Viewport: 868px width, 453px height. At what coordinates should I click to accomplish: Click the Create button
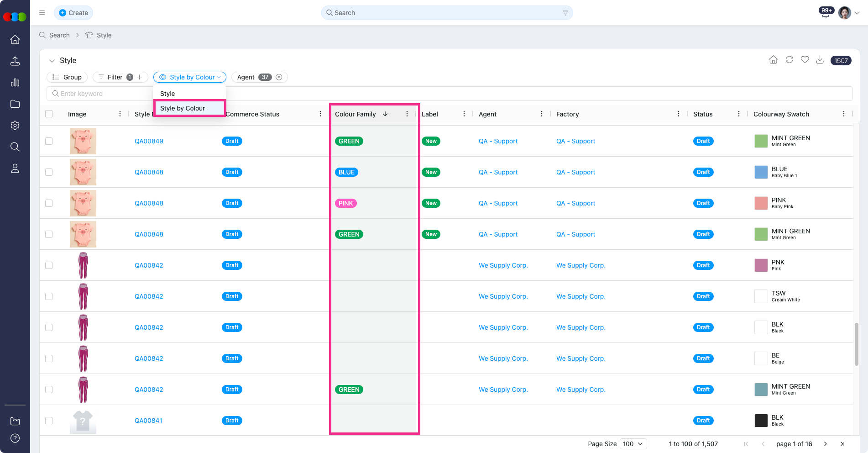(x=73, y=13)
